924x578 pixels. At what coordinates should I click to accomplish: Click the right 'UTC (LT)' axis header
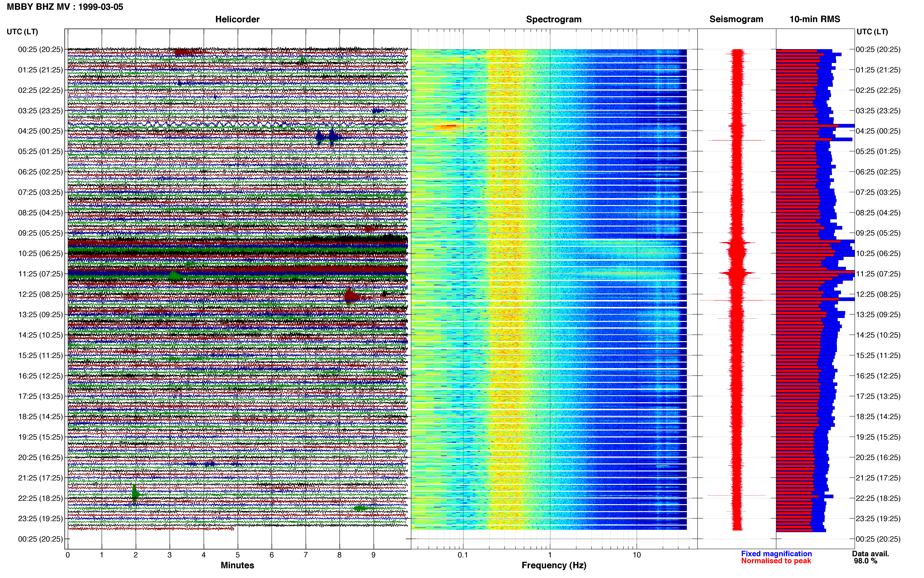(x=872, y=32)
